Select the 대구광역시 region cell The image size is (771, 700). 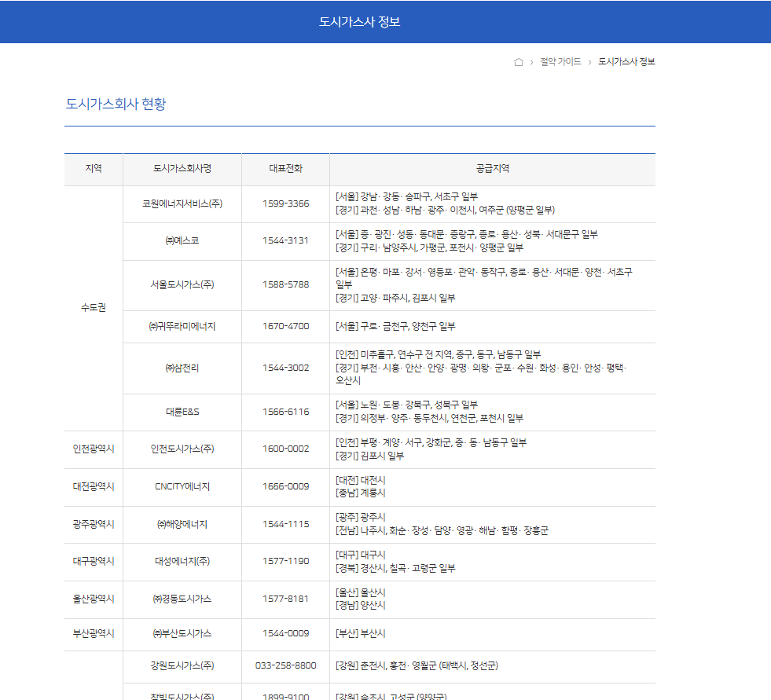(x=94, y=562)
